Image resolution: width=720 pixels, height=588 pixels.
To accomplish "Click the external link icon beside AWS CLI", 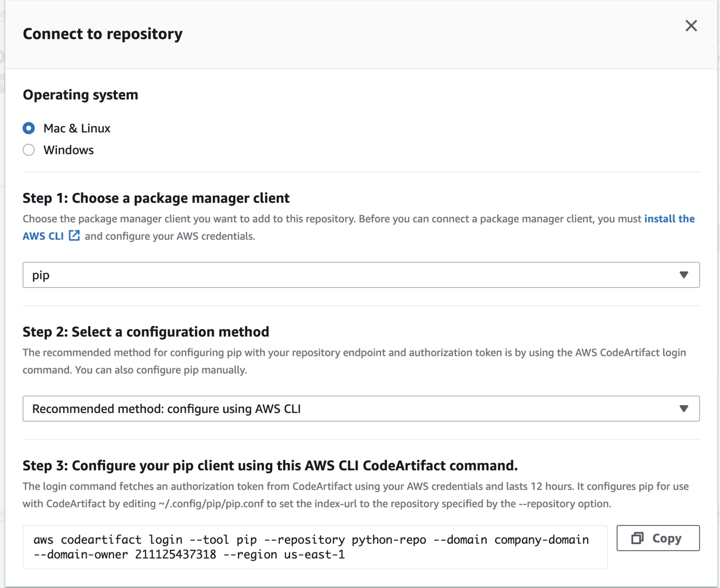I will (x=74, y=236).
